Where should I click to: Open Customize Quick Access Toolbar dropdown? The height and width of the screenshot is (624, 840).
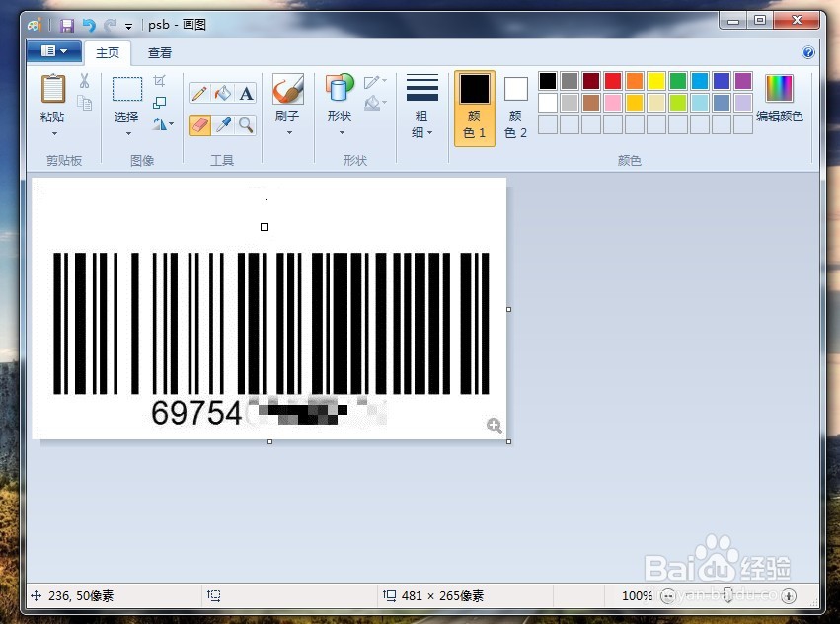click(128, 26)
